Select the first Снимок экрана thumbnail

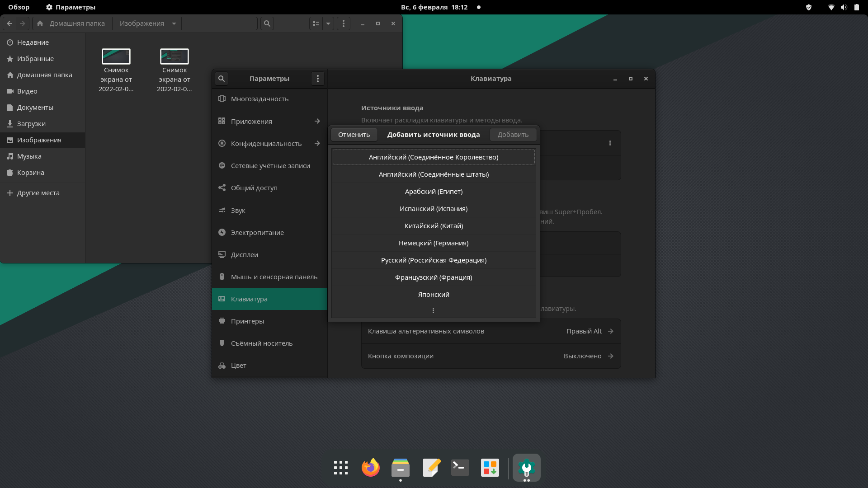pyautogui.click(x=116, y=56)
